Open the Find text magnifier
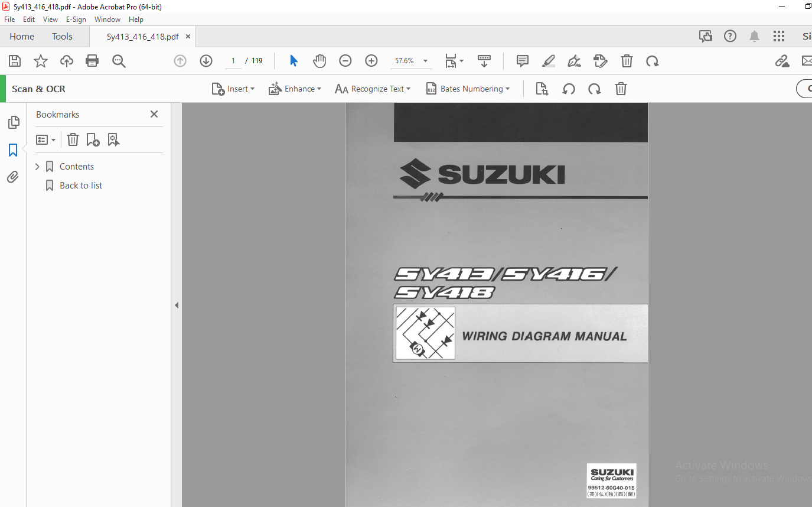The image size is (812, 507). pos(119,61)
